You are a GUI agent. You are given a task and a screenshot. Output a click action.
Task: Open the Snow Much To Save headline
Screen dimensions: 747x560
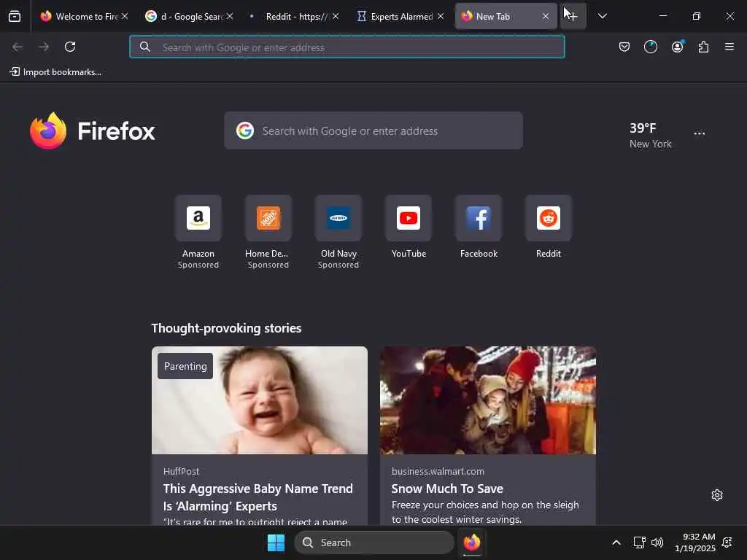[447, 489]
